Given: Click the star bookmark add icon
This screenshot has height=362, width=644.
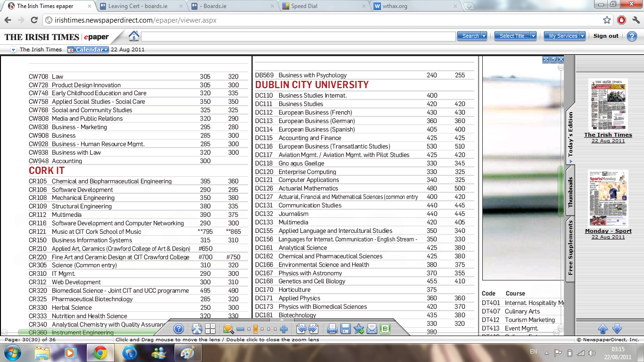Looking at the screenshot, I should pyautogui.click(x=359, y=329).
